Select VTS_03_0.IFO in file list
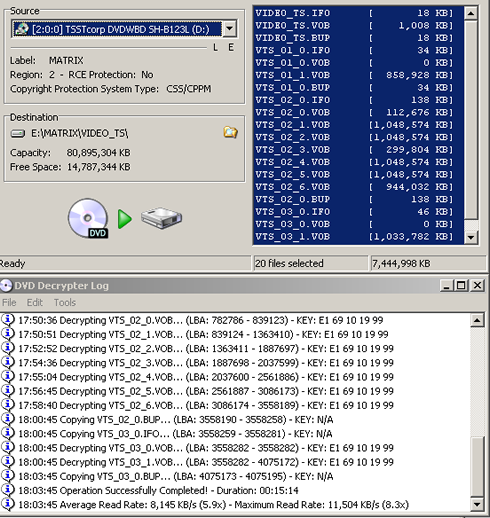Image resolution: width=490 pixels, height=518 pixels. point(358,212)
